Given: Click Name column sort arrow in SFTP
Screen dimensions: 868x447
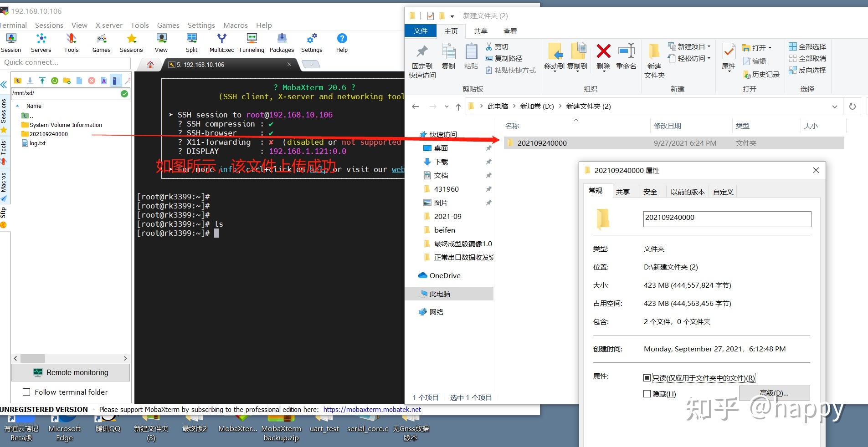Looking at the screenshot, I should [x=18, y=106].
